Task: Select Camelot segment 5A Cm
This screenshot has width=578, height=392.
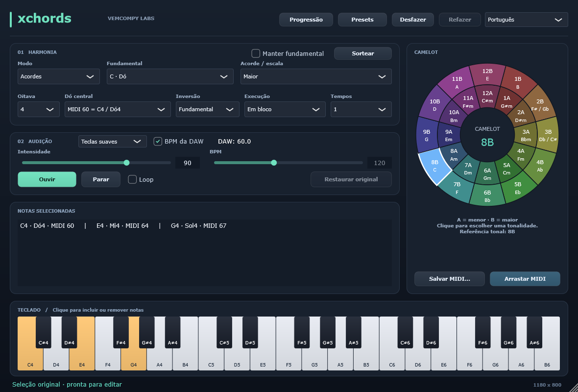Action: 506,169
